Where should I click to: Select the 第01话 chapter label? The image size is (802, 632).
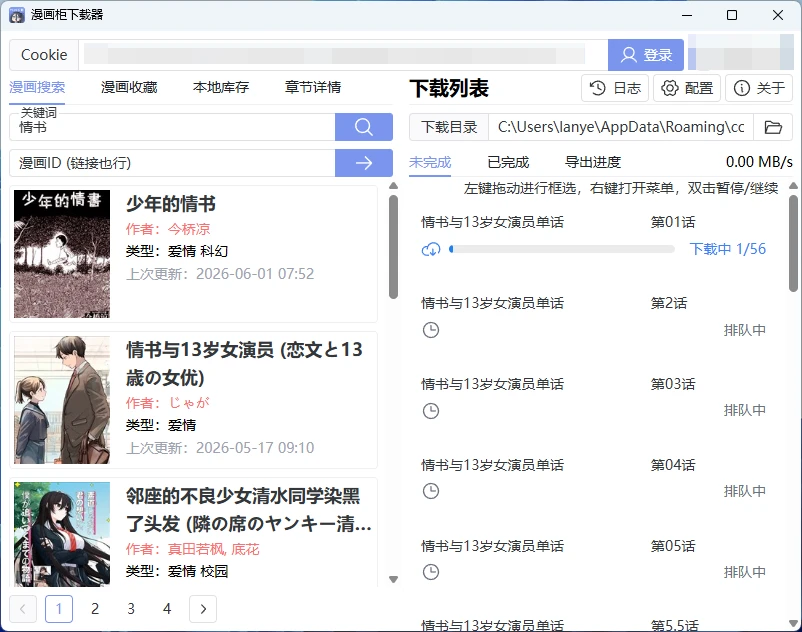click(x=673, y=222)
